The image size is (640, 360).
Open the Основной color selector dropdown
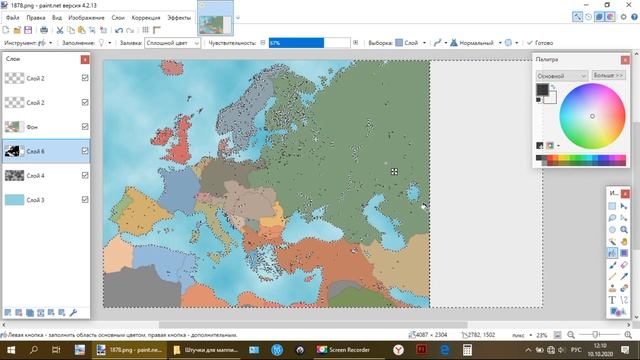coord(562,76)
